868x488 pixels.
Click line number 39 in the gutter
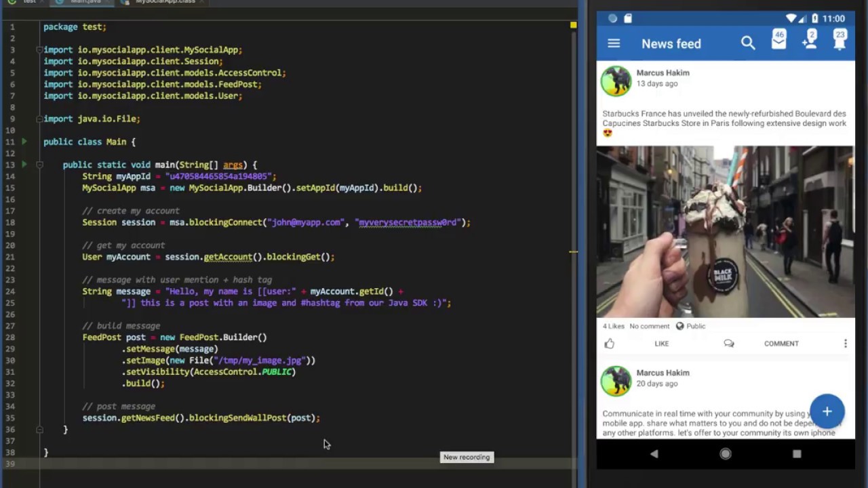click(10, 464)
